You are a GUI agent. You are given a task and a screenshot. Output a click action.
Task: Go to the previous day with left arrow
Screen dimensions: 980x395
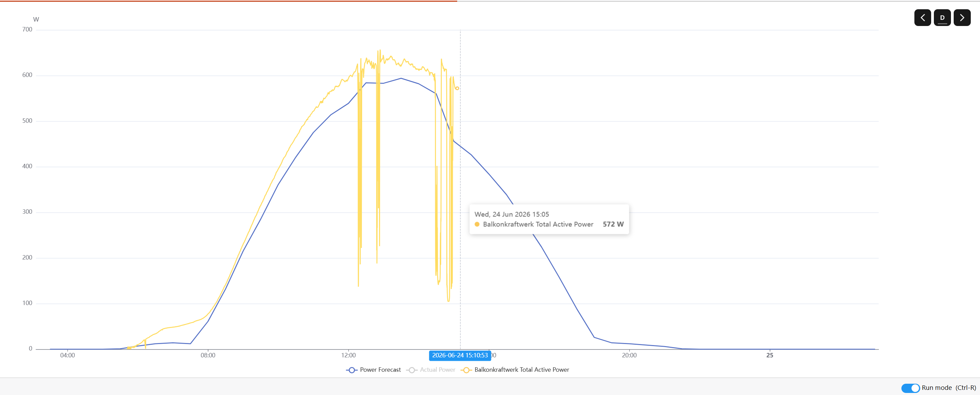pyautogui.click(x=923, y=17)
